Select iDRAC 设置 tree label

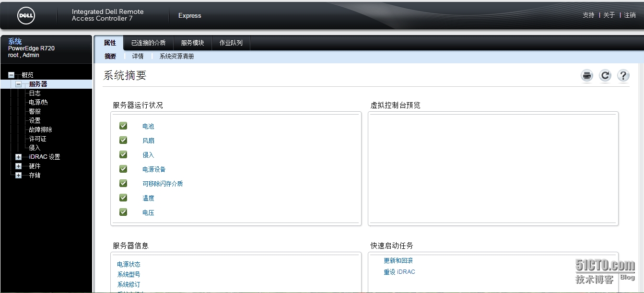click(x=45, y=157)
